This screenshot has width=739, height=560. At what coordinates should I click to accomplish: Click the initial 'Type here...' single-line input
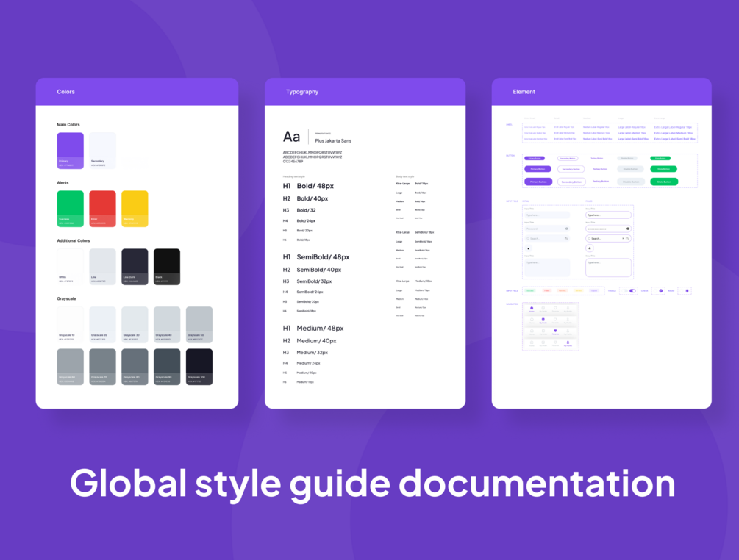(547, 215)
